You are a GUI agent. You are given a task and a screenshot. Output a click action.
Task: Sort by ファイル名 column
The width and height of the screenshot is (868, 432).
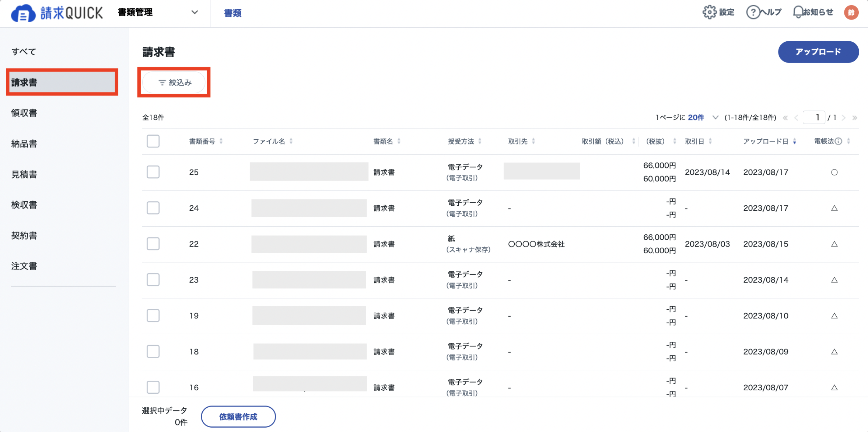tap(291, 141)
